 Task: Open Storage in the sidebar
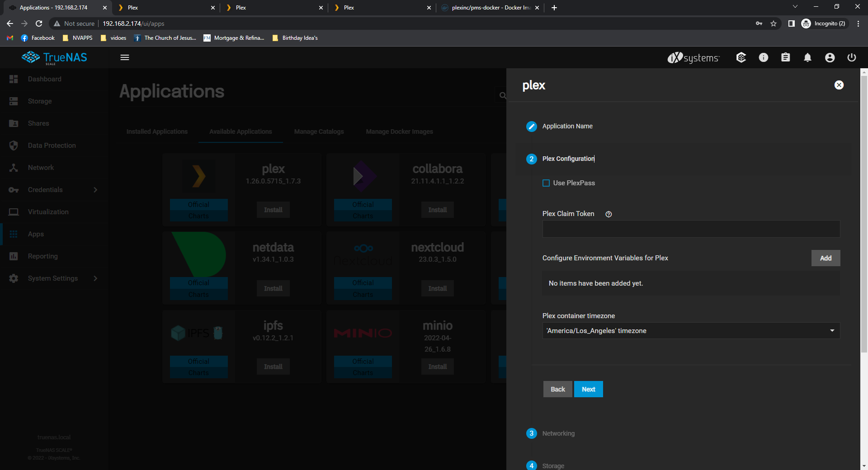(54, 101)
